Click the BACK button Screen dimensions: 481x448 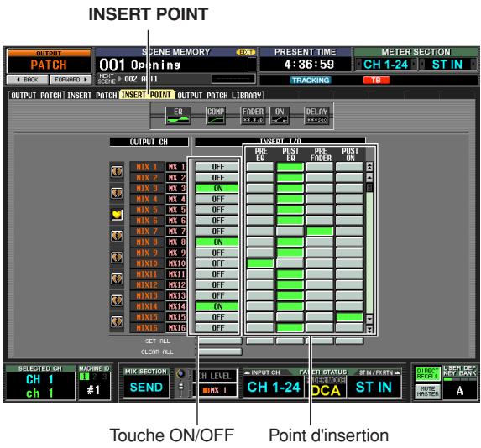click(x=28, y=80)
